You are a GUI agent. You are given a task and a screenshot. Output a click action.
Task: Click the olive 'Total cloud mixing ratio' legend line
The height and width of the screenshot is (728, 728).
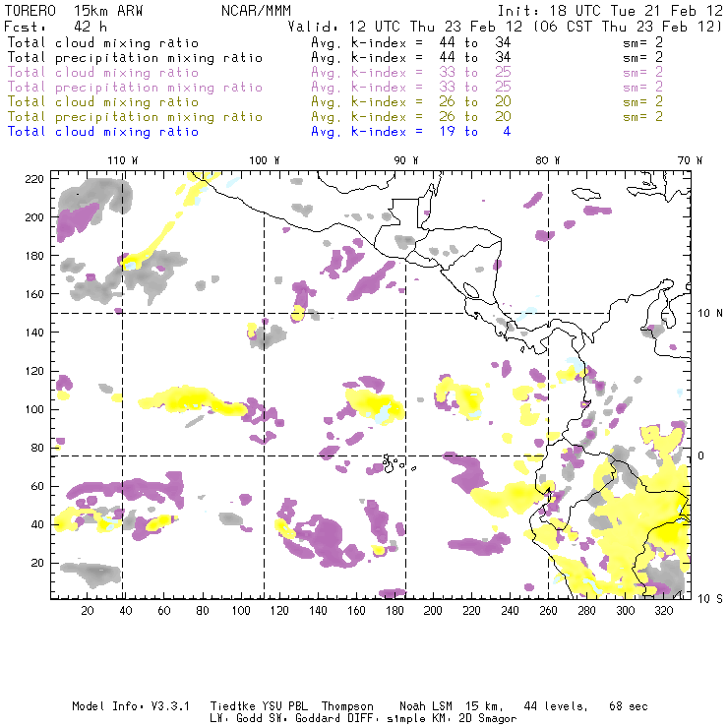103,101
